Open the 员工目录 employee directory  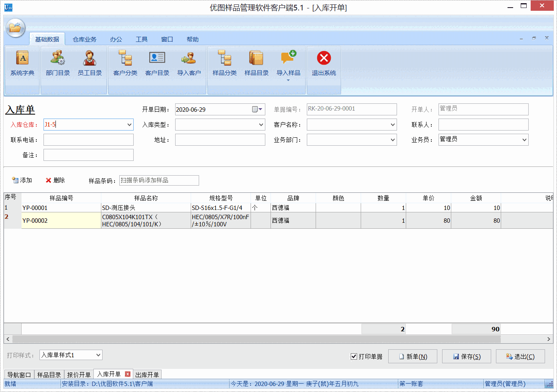(x=89, y=64)
